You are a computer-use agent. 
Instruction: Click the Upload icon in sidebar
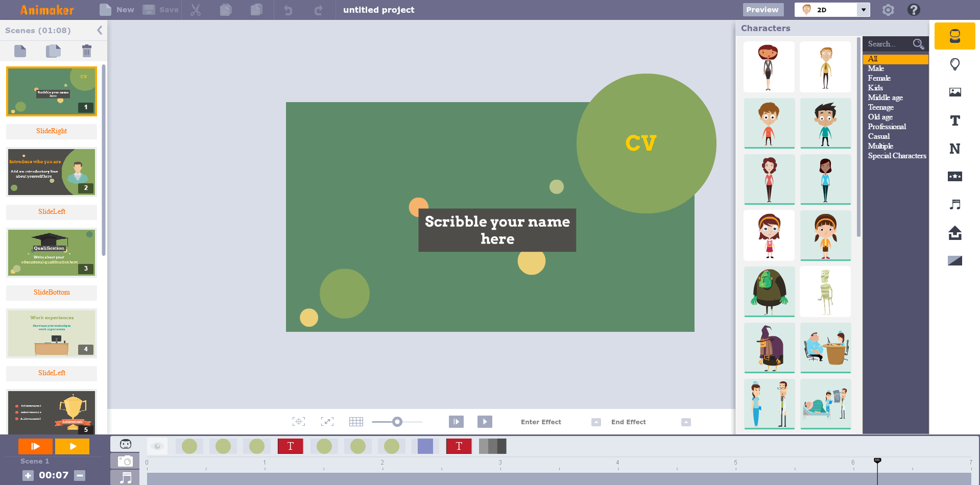954,233
